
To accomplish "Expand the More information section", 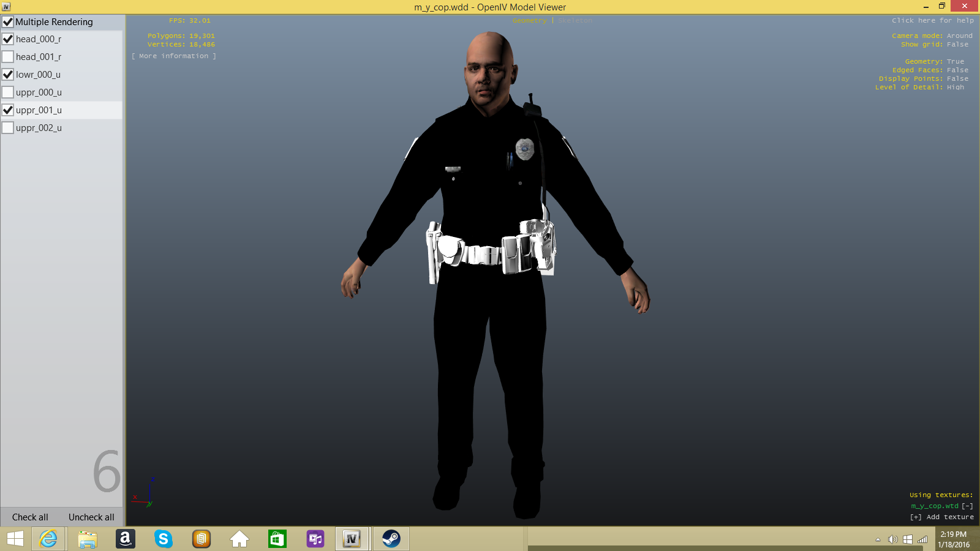I will tap(174, 56).
